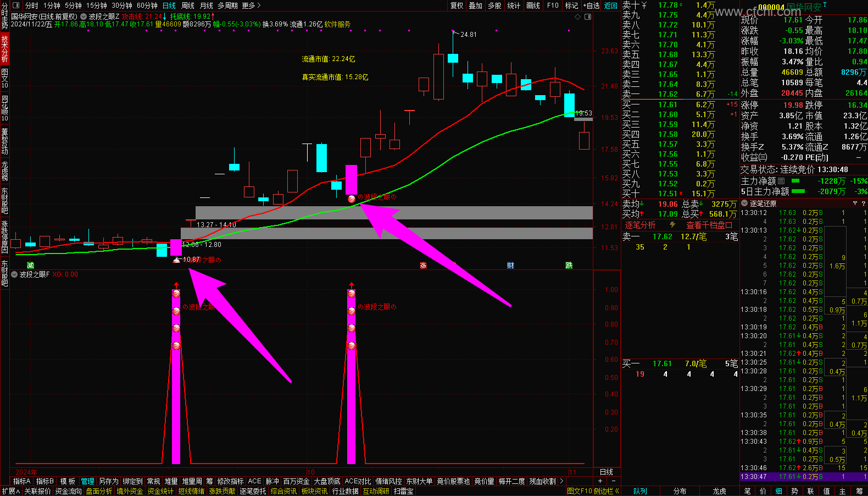Open the 画线 drawing tools

(533, 5)
